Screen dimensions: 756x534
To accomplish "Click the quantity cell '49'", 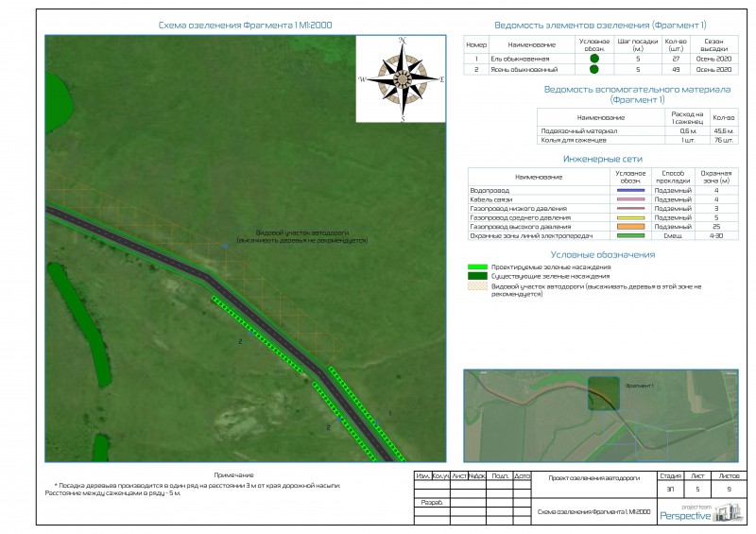I will [x=676, y=69].
